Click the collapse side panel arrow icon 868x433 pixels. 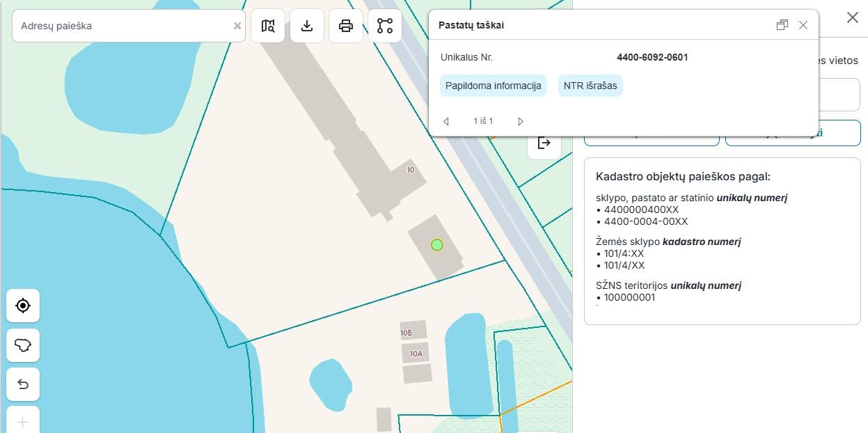(x=544, y=143)
